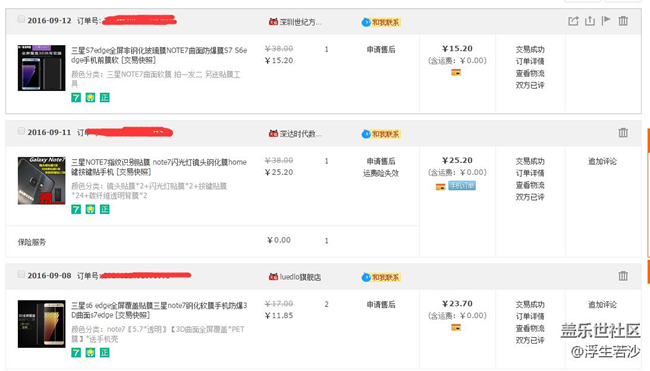Open 追加评论 for the 2016-09-11 order
650x371 pixels.
602,161
